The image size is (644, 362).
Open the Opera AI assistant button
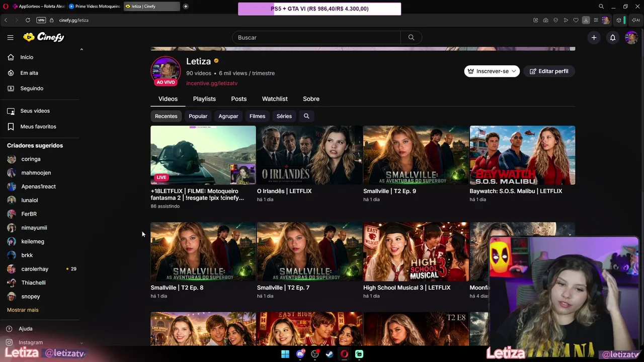tap(635, 20)
